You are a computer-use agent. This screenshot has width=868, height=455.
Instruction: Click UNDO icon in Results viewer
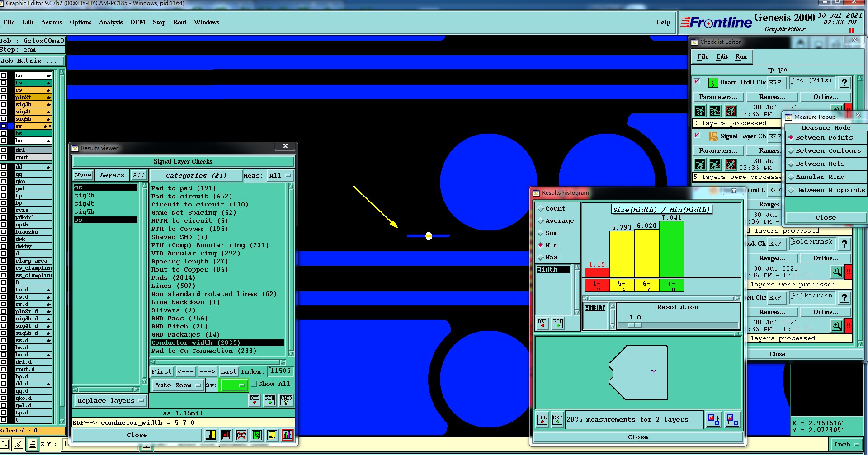(x=286, y=400)
